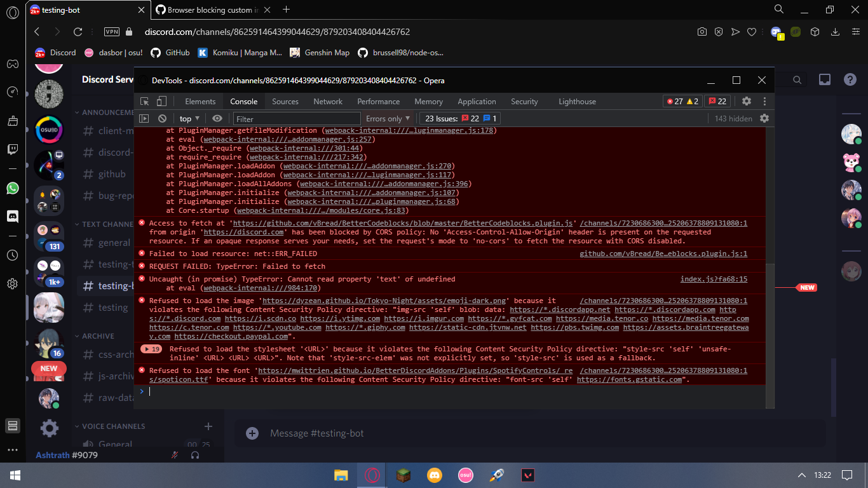Viewport: 868px width, 488px height.
Task: Create a voice channel with the plus icon
Action: click(x=208, y=426)
